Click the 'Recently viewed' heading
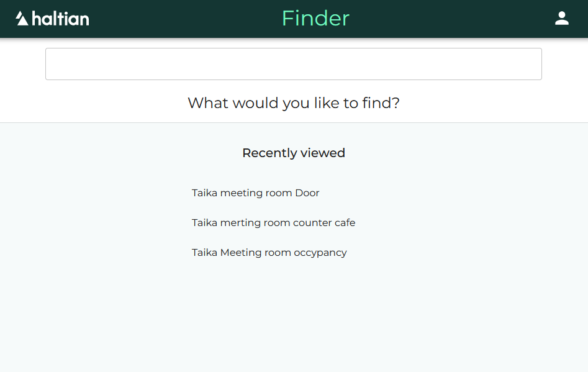Image resolution: width=588 pixels, height=372 pixels. [x=293, y=153]
